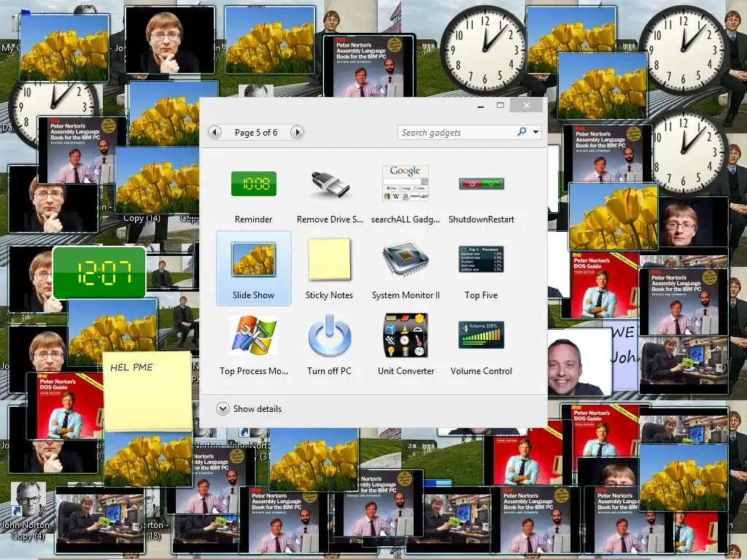Go to previous gadget page arrow
This screenshot has height=560, width=747.
pos(215,133)
